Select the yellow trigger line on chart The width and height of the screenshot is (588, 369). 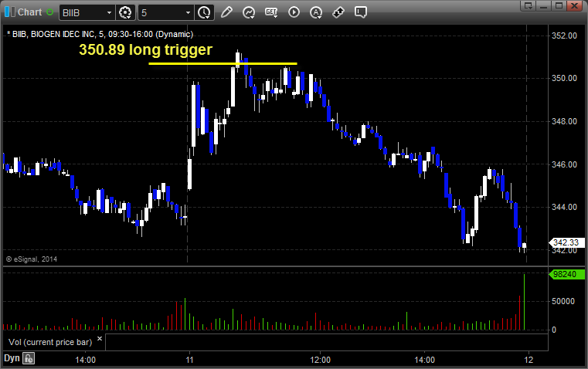223,63
